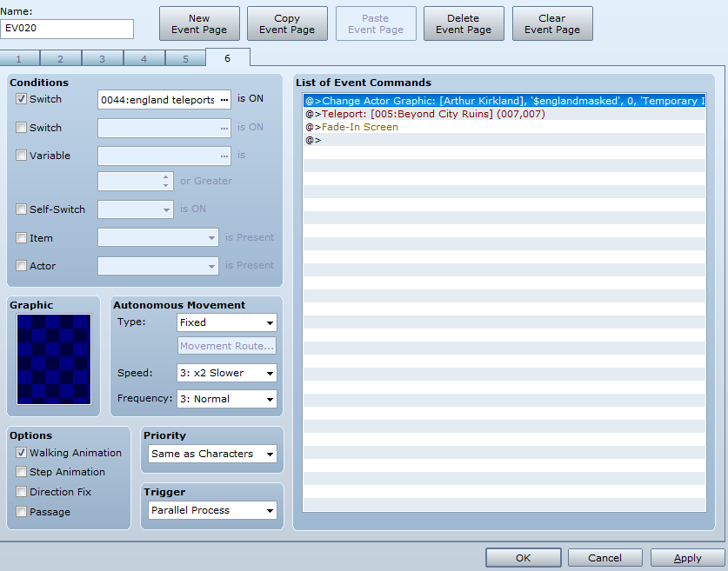Expand the Priority dropdown
728x571 pixels.
212,454
